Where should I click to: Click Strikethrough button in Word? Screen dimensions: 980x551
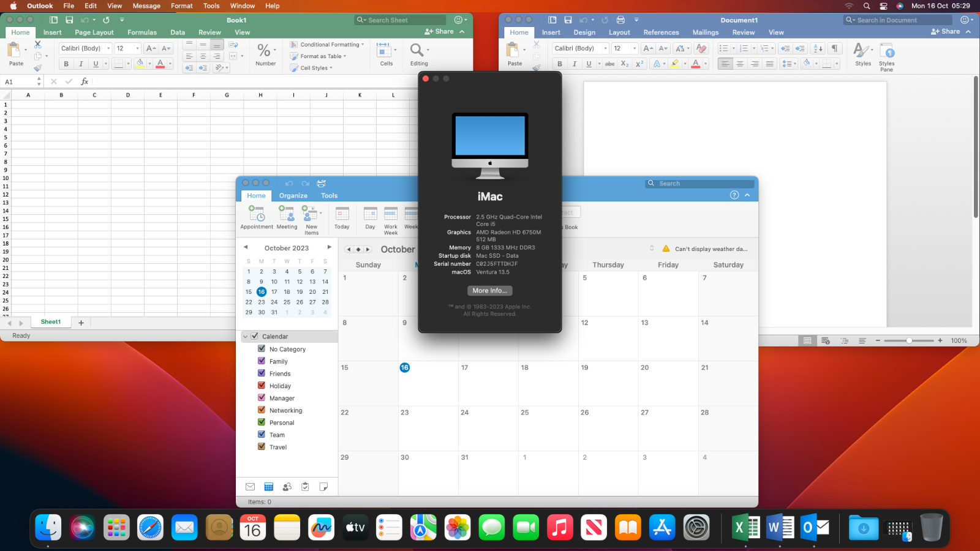point(609,64)
